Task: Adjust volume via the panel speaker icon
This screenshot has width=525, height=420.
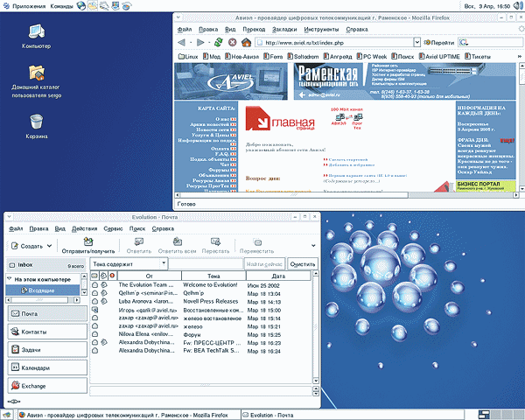Action: click(518, 6)
